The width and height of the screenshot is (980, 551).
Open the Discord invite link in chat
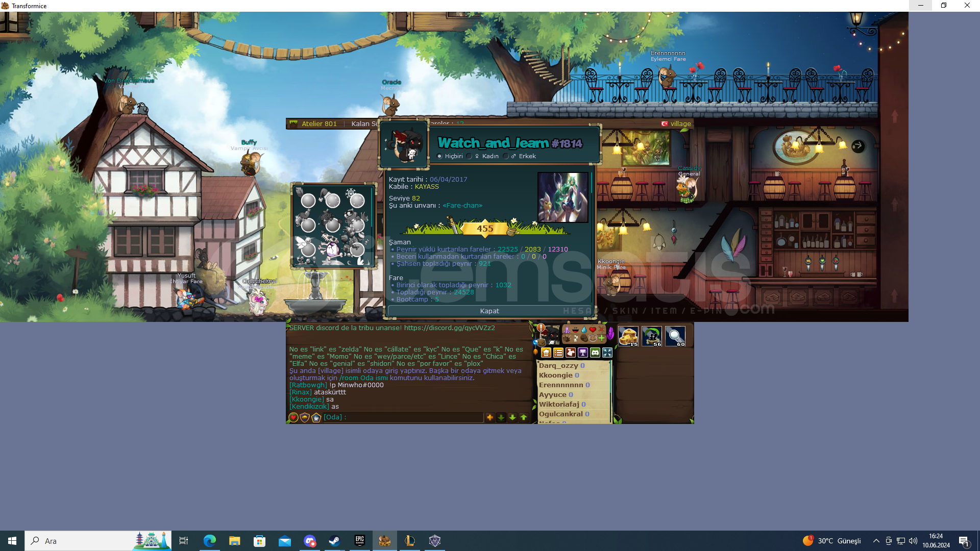pyautogui.click(x=449, y=328)
